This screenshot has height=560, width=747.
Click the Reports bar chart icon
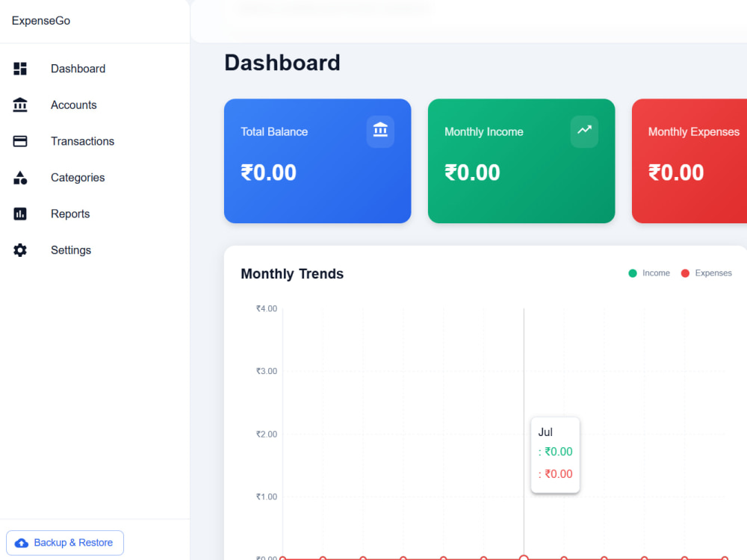point(20,214)
